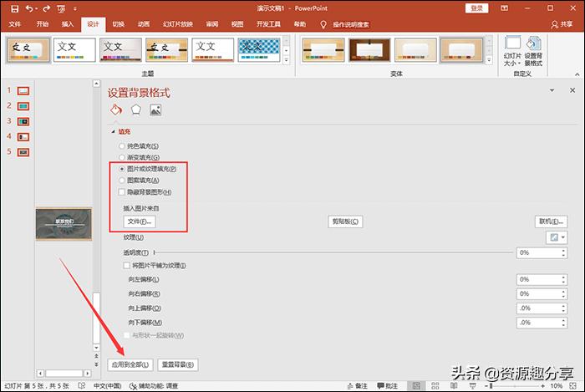Screen dimensions: 585x392
Task: Select Picture or texture fill (图片或纹理填充)
Action: click(x=122, y=169)
